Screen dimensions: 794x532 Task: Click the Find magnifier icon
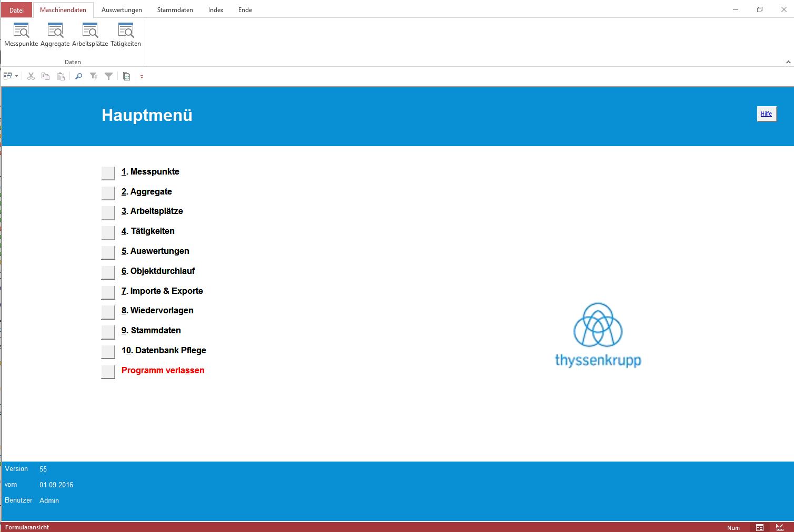click(78, 76)
